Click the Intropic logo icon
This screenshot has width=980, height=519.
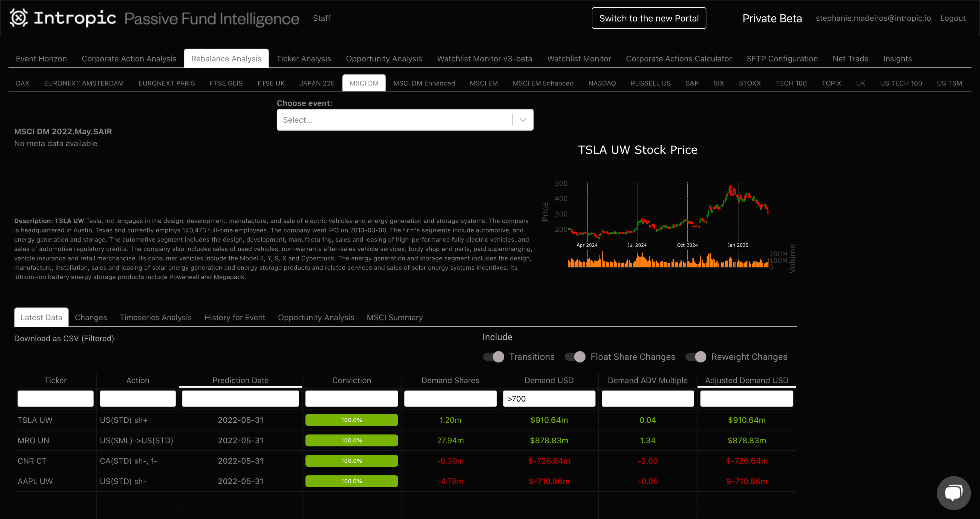click(19, 18)
